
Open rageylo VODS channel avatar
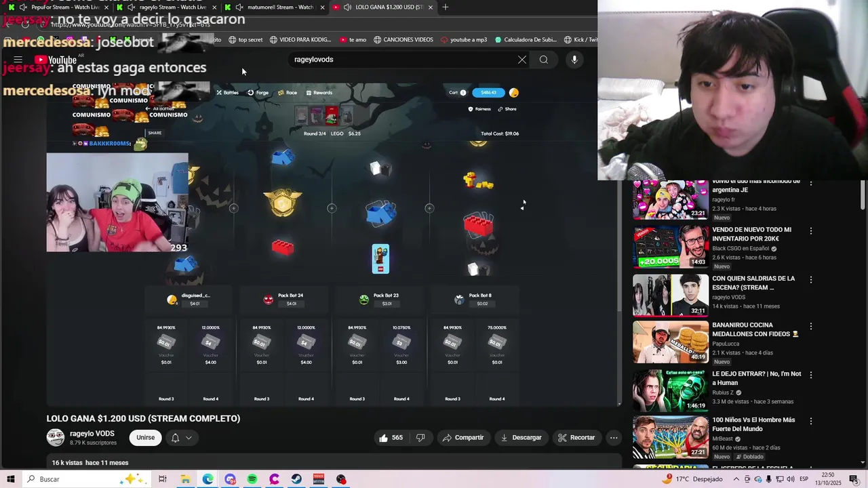click(56, 438)
